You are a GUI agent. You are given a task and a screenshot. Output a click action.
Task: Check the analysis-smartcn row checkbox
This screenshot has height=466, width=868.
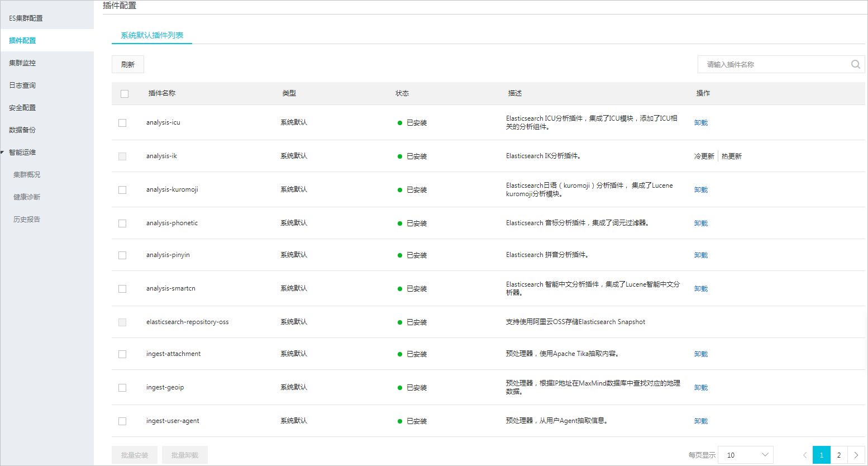pyautogui.click(x=122, y=289)
